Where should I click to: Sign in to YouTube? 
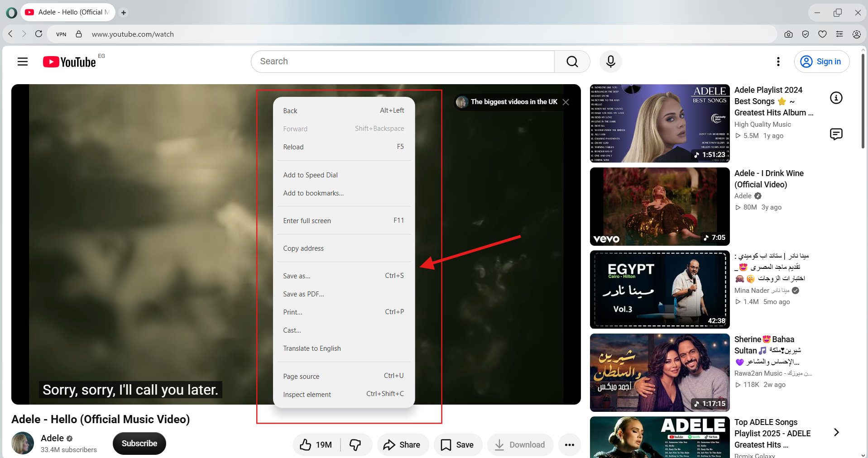point(822,62)
